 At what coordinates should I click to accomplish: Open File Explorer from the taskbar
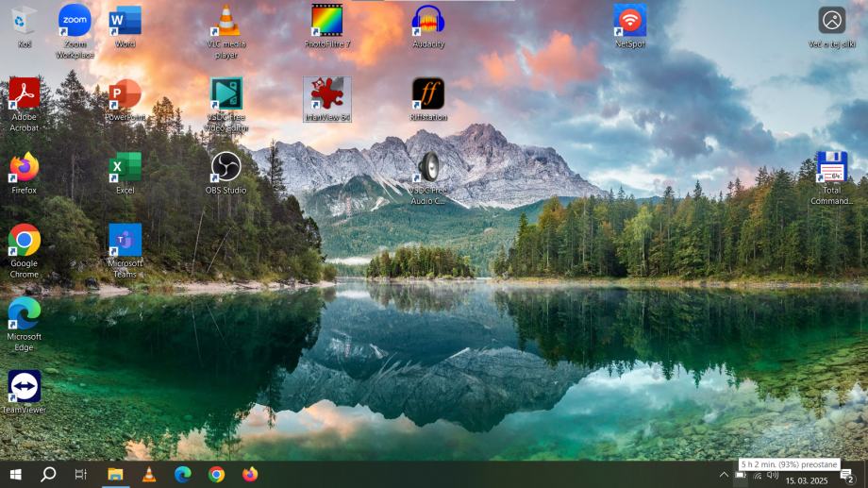tap(115, 475)
